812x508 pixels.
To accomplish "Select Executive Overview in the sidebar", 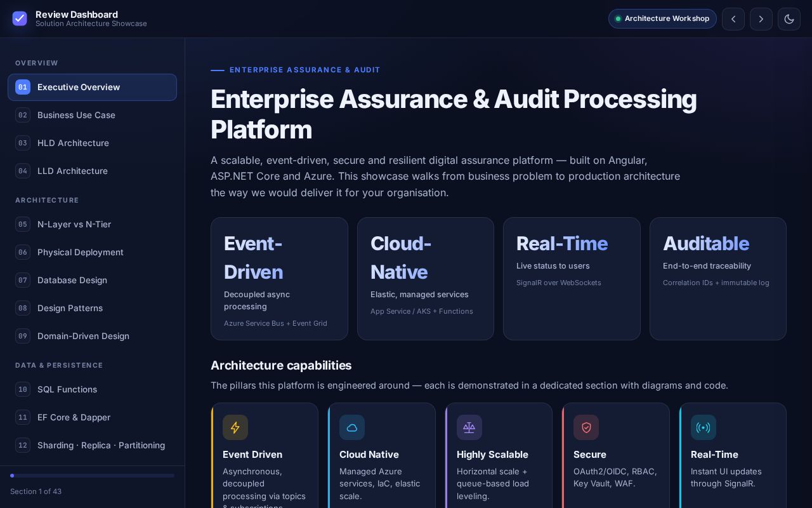I will click(92, 87).
